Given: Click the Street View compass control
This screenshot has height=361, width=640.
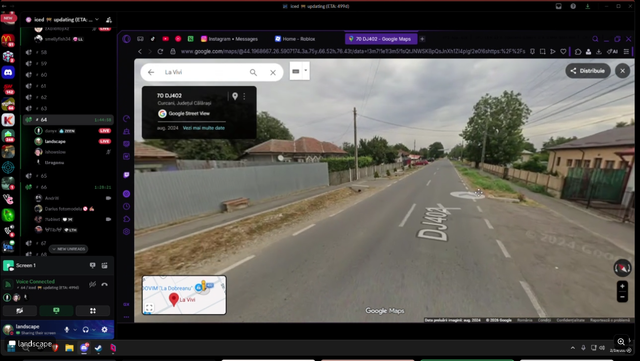Looking at the screenshot, I should [622, 268].
